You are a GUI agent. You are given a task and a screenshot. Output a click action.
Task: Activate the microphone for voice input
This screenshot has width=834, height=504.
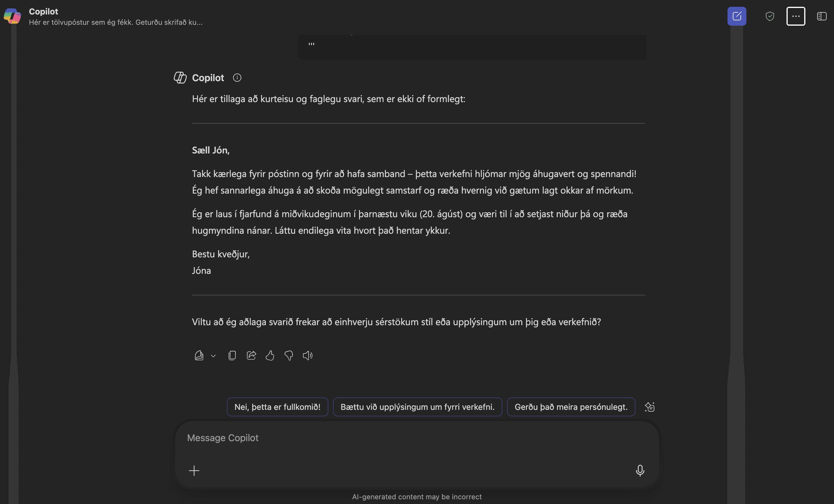point(640,470)
